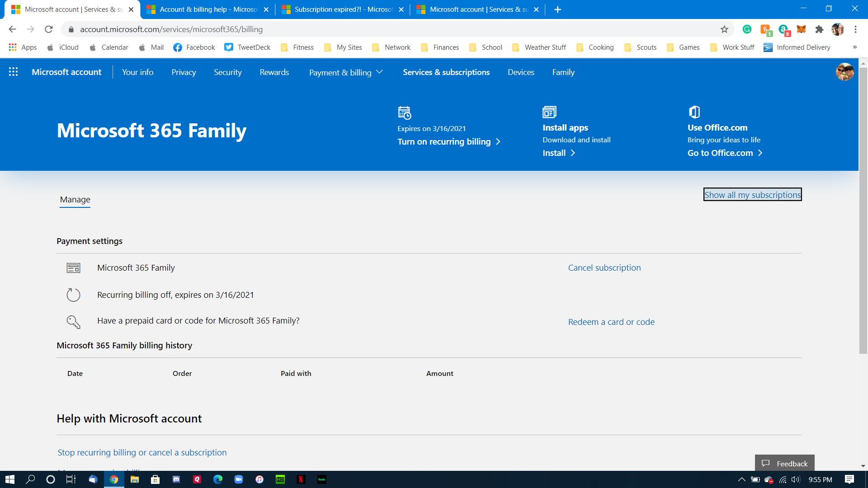Reload the page

(49, 29)
